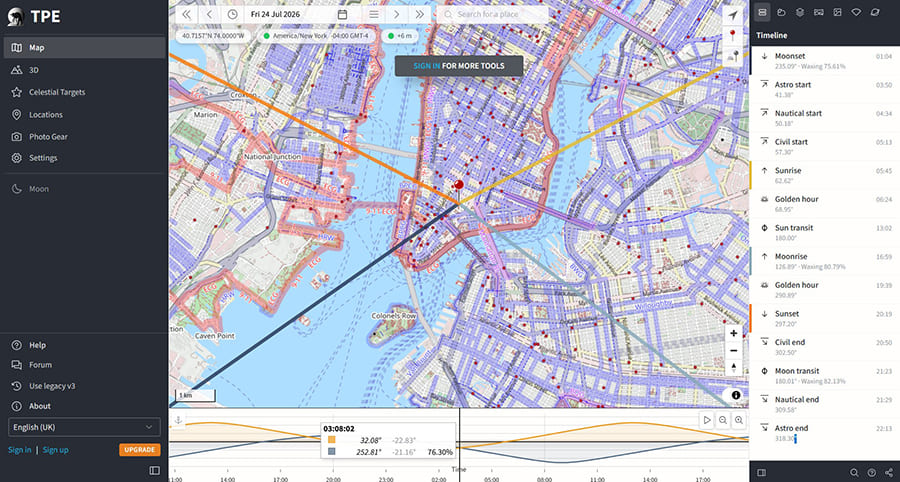
Task: Open the English (UK) language dropdown
Action: tap(84, 427)
